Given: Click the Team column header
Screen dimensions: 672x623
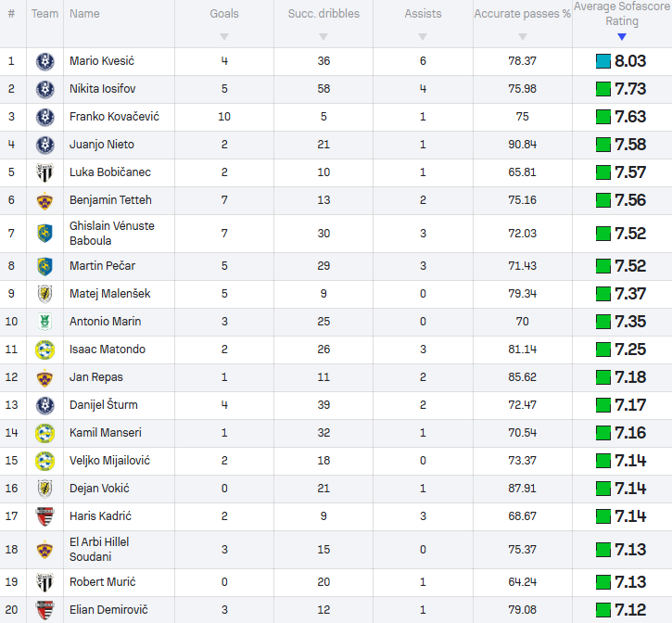Looking at the screenshot, I should click(x=44, y=14).
